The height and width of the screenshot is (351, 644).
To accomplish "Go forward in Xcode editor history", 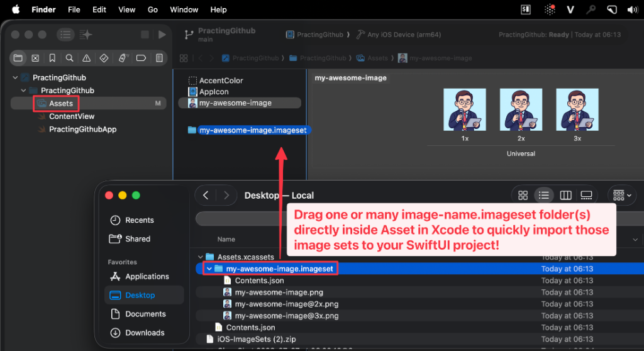I will 211,58.
